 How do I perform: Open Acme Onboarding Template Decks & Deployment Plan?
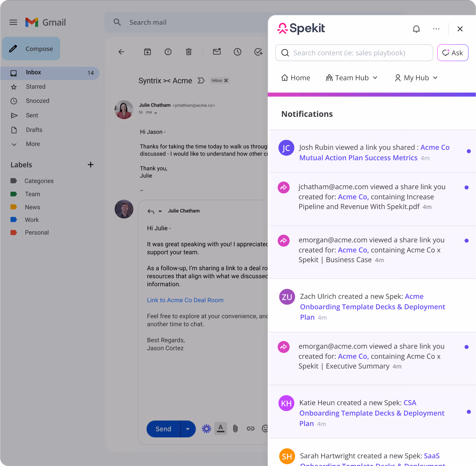pos(373,307)
